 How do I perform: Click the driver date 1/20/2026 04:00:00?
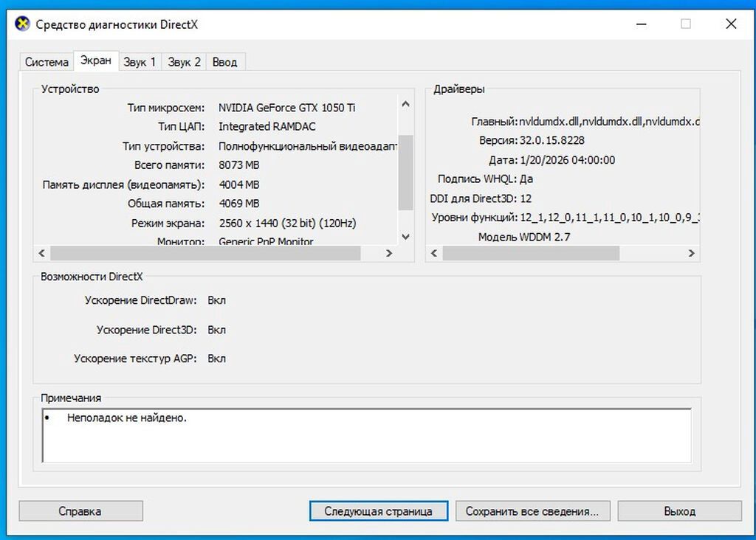(x=568, y=160)
